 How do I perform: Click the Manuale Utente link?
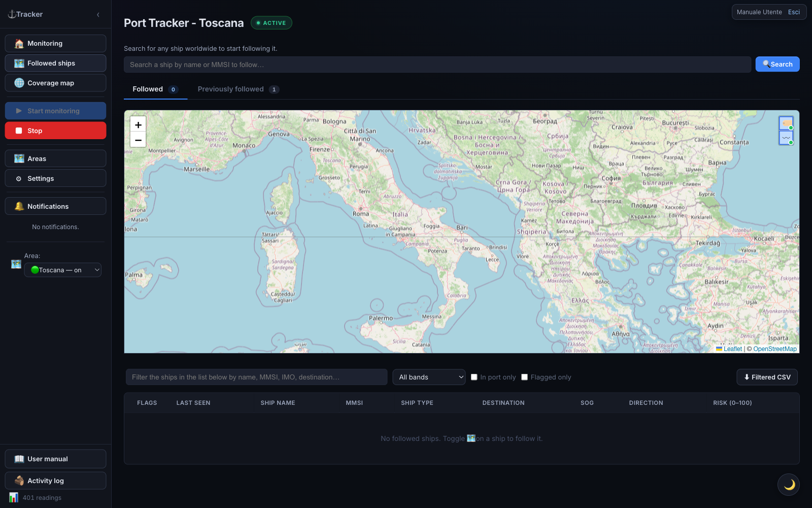[759, 12]
